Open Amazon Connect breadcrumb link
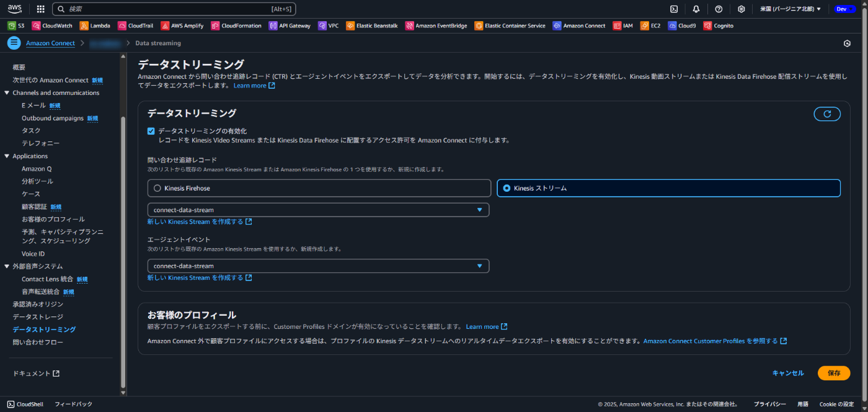 click(x=50, y=43)
